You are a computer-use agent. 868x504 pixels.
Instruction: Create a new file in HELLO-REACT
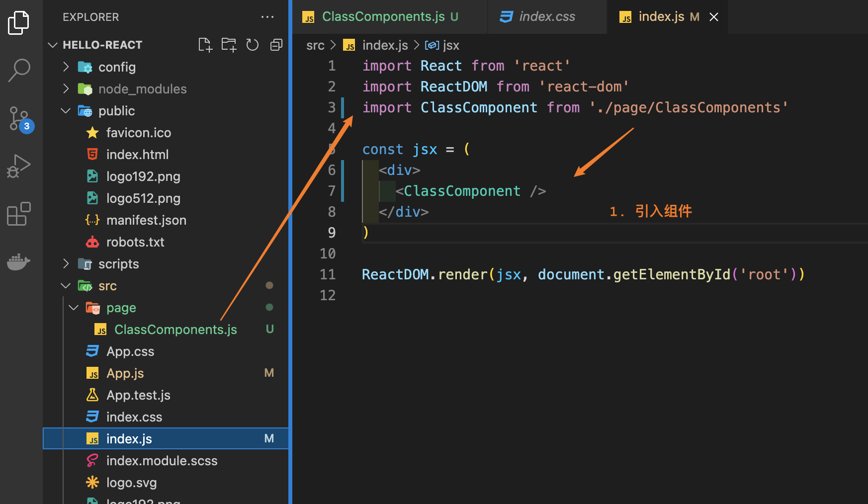205,45
